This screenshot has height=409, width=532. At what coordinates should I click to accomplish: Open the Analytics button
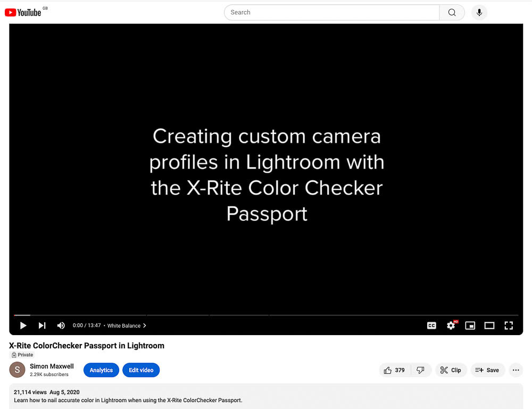pos(101,370)
